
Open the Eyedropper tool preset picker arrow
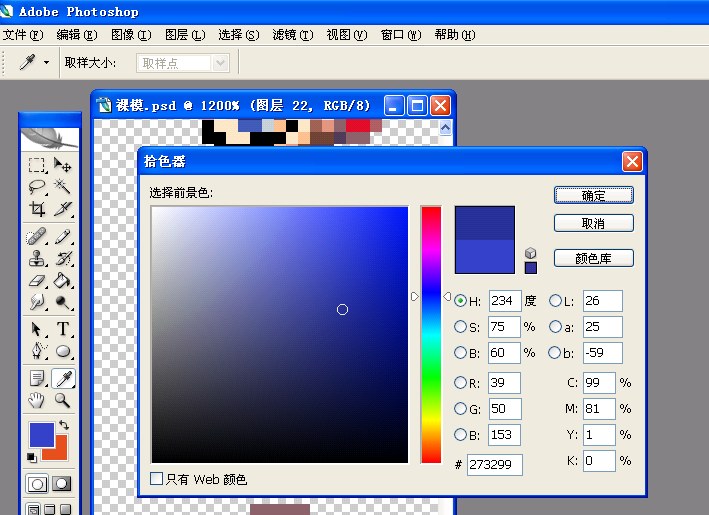point(46,62)
